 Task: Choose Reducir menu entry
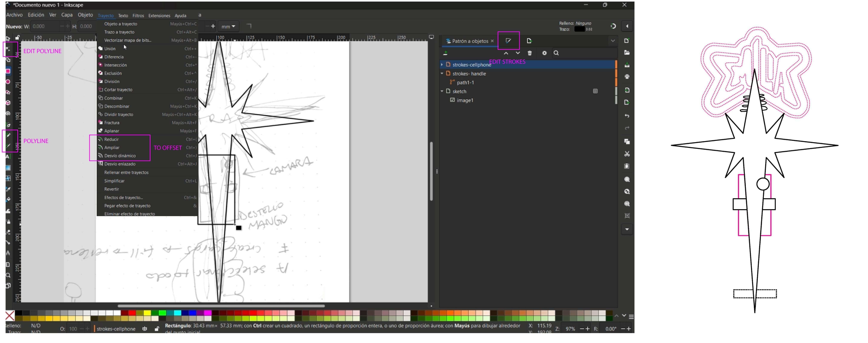pyautogui.click(x=147, y=139)
